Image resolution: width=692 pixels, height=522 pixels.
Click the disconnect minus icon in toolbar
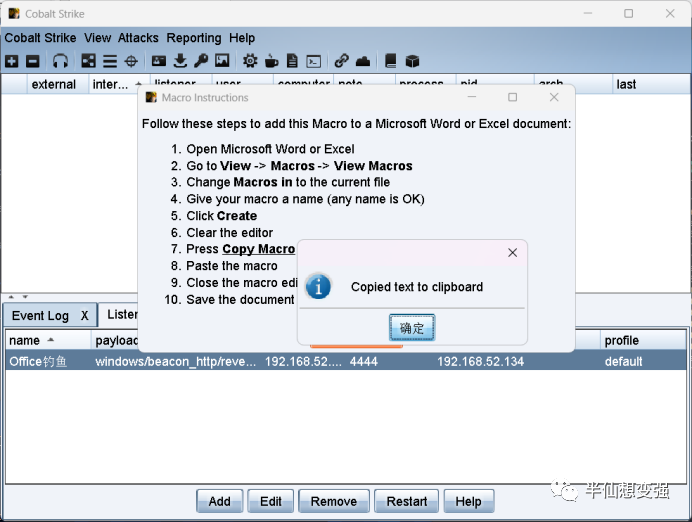33,61
